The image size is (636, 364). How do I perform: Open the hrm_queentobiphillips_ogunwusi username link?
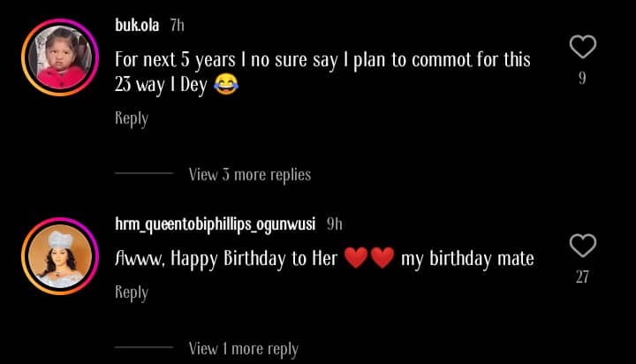[215, 224]
